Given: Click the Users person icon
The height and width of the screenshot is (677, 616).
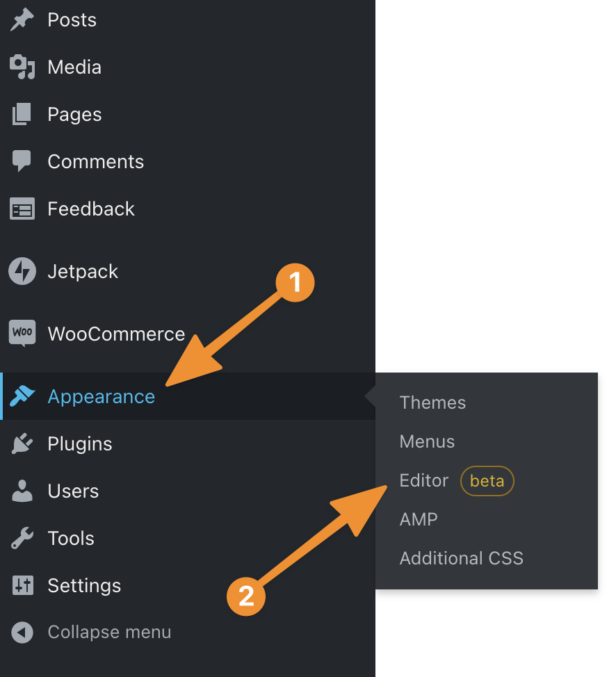Looking at the screenshot, I should click(22, 491).
